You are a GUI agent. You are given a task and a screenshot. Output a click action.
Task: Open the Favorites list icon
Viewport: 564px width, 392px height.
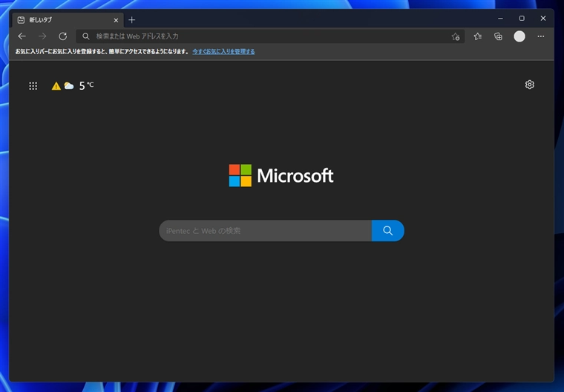pyautogui.click(x=478, y=36)
